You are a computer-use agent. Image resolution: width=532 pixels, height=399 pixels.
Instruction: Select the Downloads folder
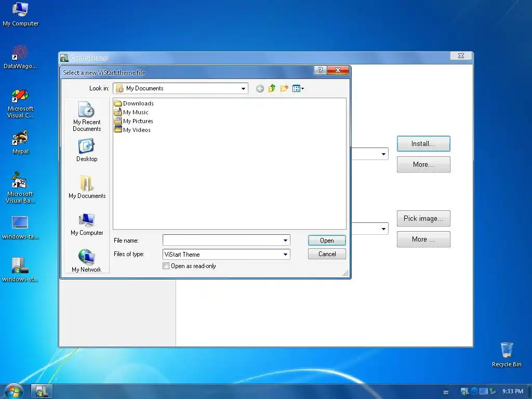click(134, 103)
